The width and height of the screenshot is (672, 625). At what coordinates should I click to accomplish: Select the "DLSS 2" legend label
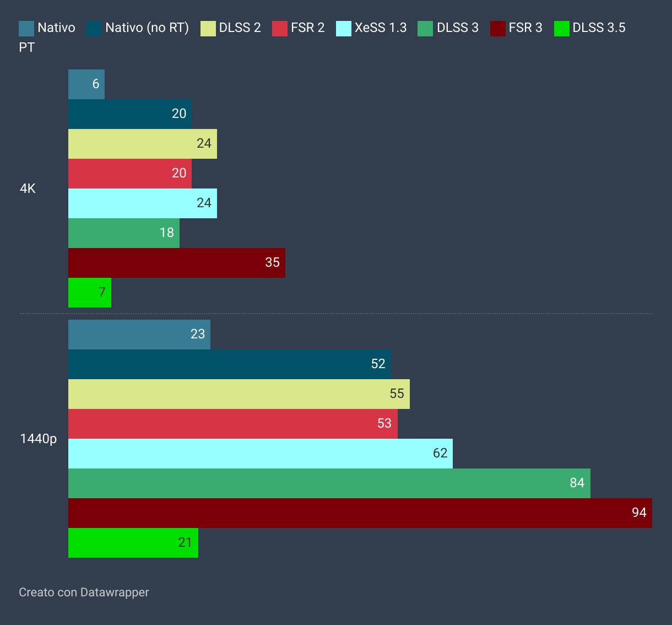(x=240, y=28)
